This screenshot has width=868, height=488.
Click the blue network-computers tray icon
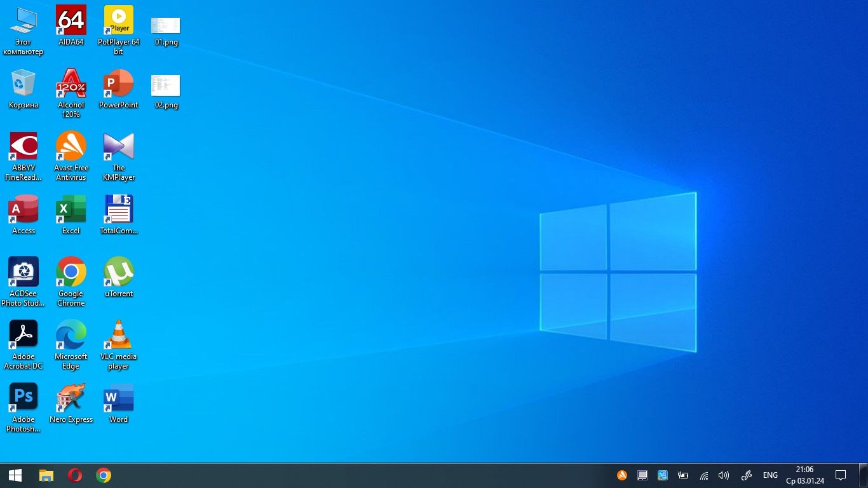tap(663, 475)
